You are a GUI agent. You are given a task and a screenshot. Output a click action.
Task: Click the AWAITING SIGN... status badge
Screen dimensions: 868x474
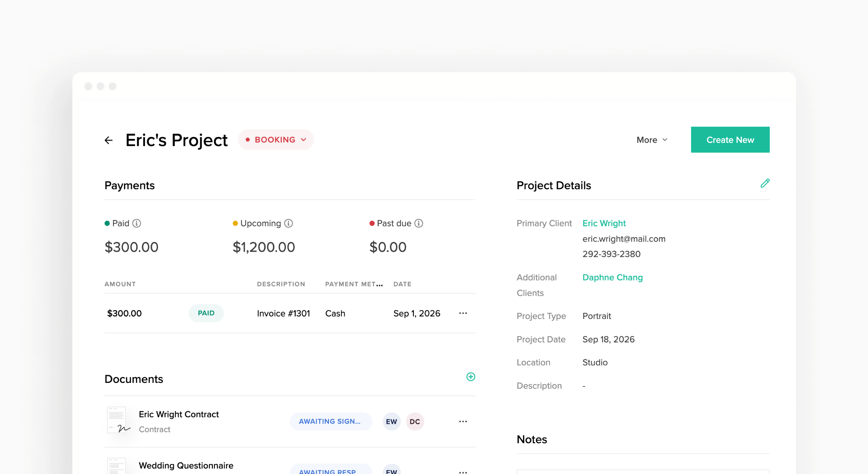point(330,422)
